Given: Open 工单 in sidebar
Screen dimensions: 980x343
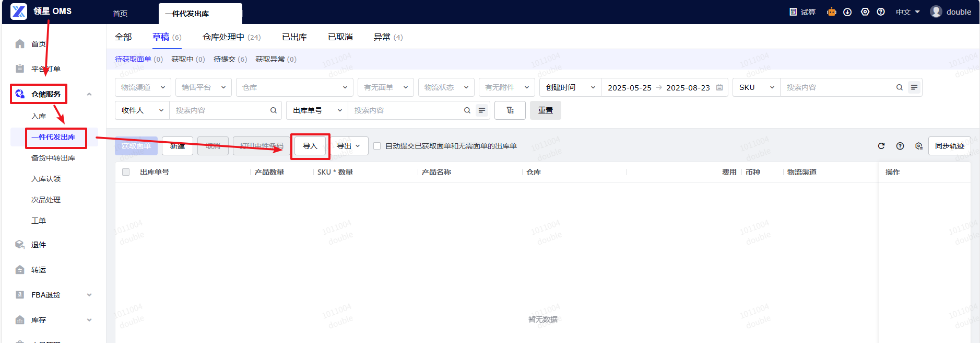Looking at the screenshot, I should point(39,221).
